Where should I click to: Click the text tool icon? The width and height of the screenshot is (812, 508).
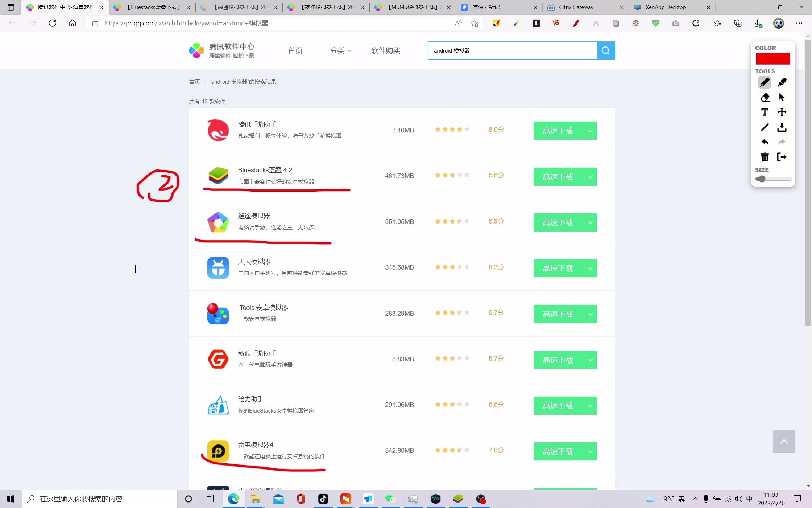tap(765, 112)
